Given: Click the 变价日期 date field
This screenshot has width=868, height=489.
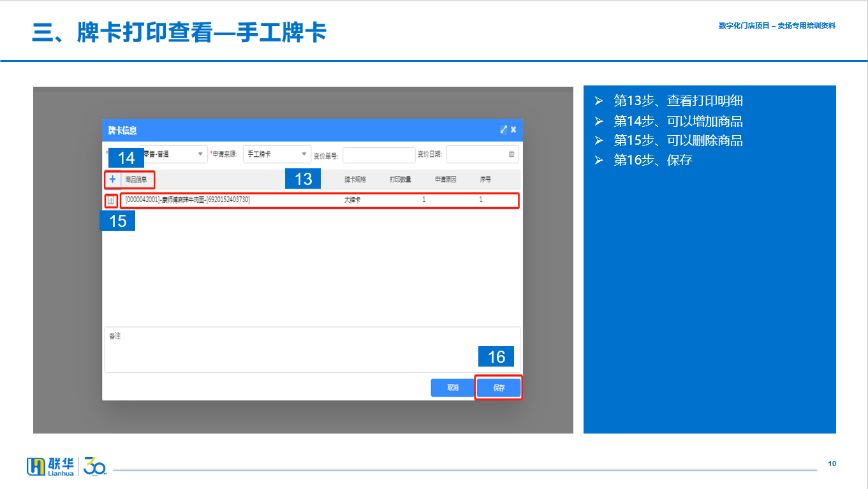Looking at the screenshot, I should pyautogui.click(x=477, y=155).
